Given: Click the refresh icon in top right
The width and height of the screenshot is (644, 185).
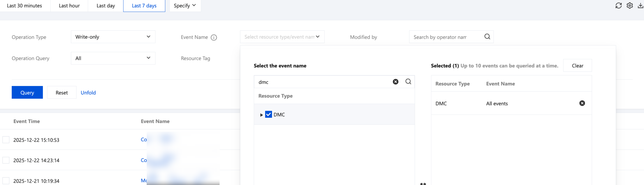Looking at the screenshot, I should (618, 6).
